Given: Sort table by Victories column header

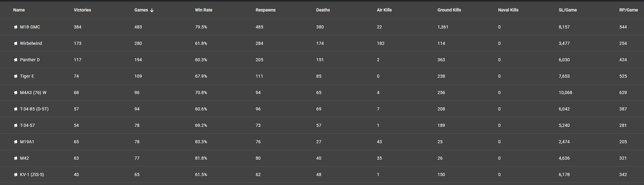Looking at the screenshot, I should [82, 10].
